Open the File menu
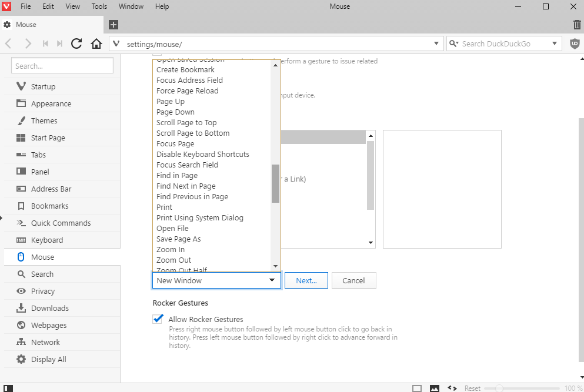The width and height of the screenshot is (584, 392). 26,6
